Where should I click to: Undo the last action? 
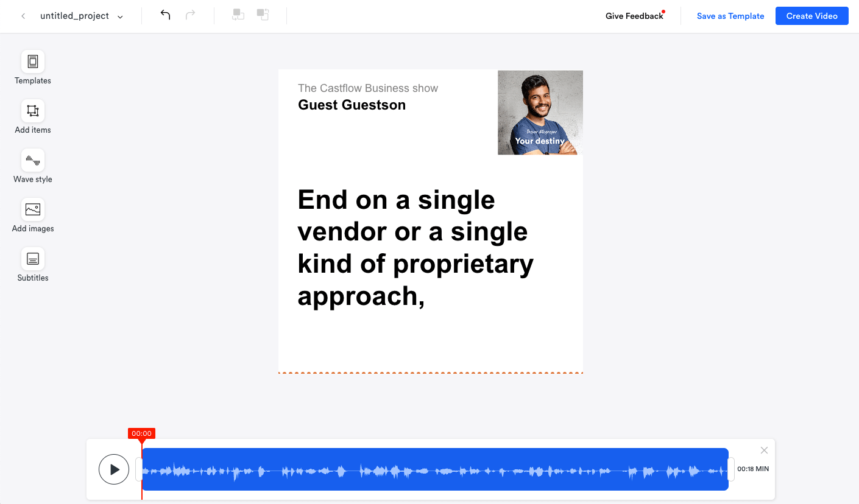point(165,15)
